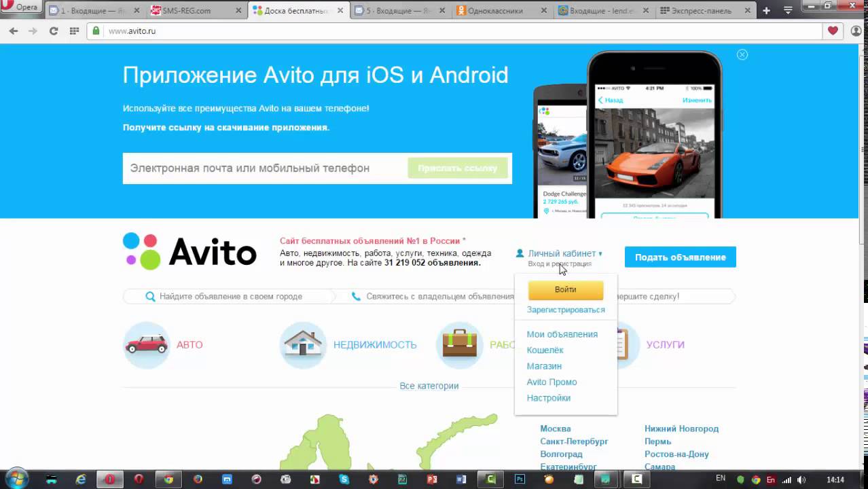Open Google Chrome from taskbar
868x489 pixels.
point(168,479)
